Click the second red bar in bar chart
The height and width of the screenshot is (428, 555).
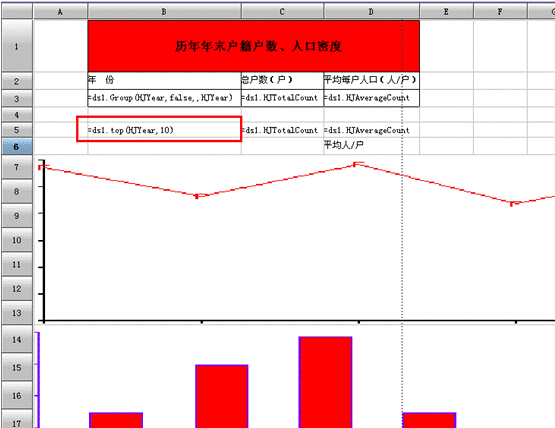222,396
